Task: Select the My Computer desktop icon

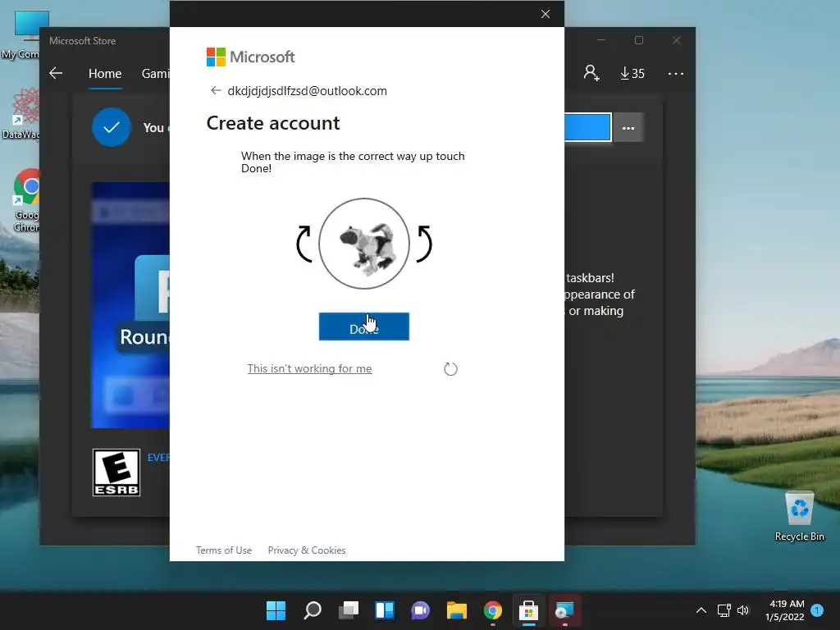Action: pos(21,35)
